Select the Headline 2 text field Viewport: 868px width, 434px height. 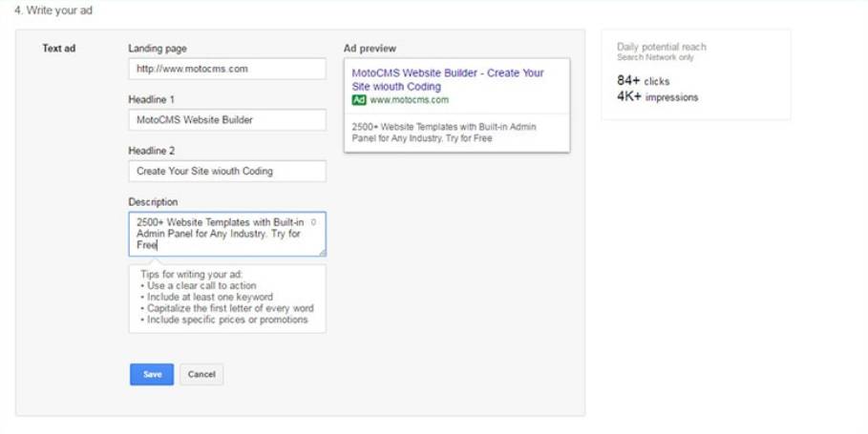click(227, 171)
